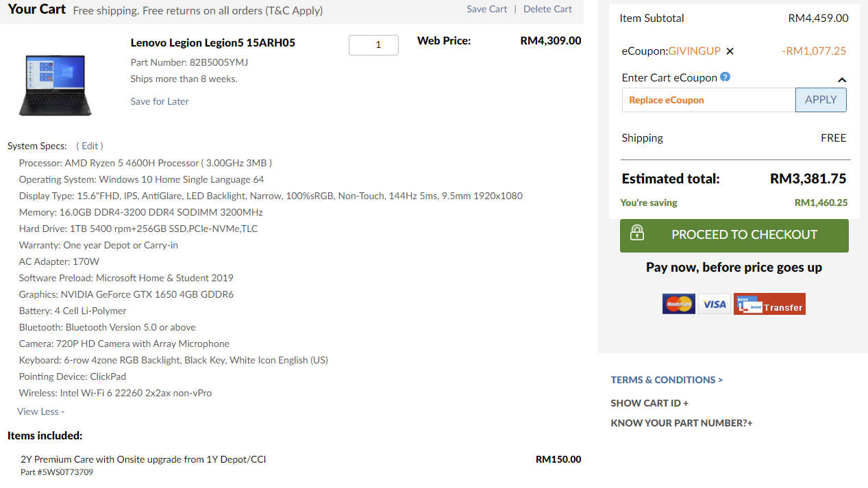Screen dimensions: 868x488
Task: Apply the eCoupon with APPLY button
Action: tap(821, 100)
